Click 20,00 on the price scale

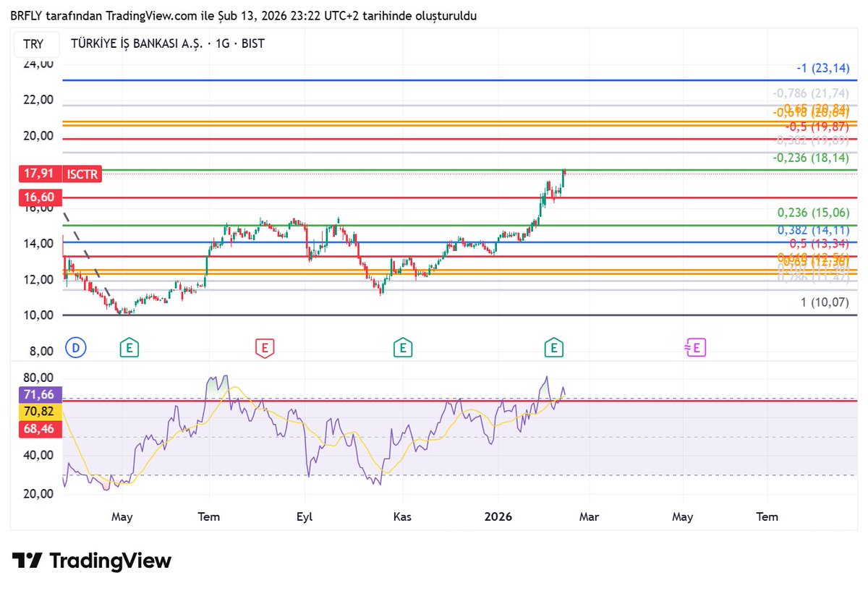point(38,136)
